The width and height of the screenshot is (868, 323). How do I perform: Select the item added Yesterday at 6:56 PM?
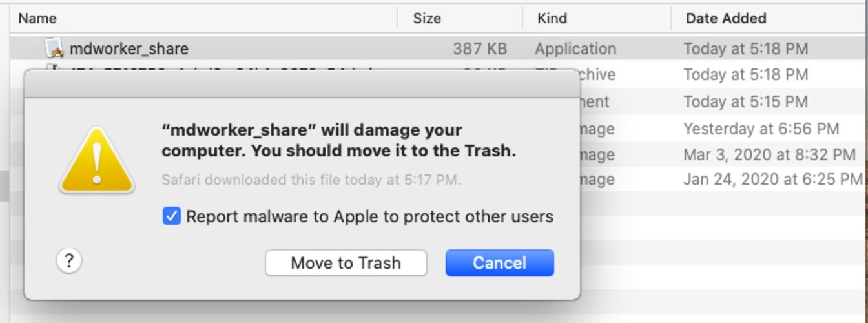click(x=761, y=129)
